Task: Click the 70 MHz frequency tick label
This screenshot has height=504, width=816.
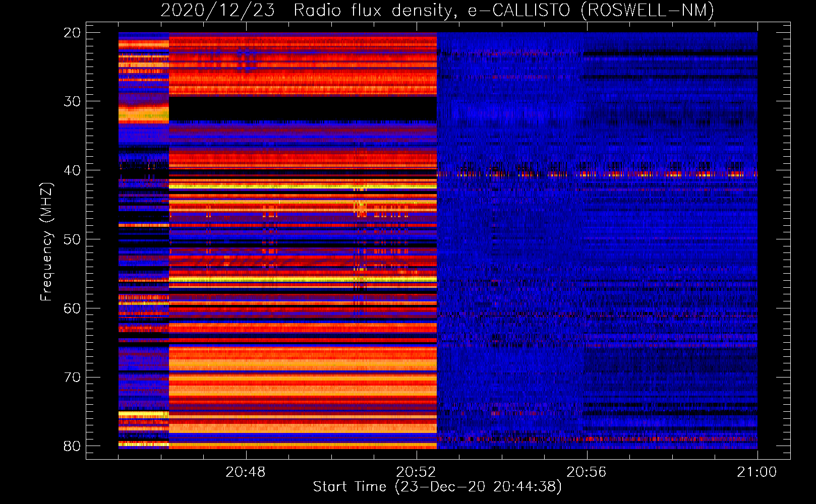Action: click(72, 377)
